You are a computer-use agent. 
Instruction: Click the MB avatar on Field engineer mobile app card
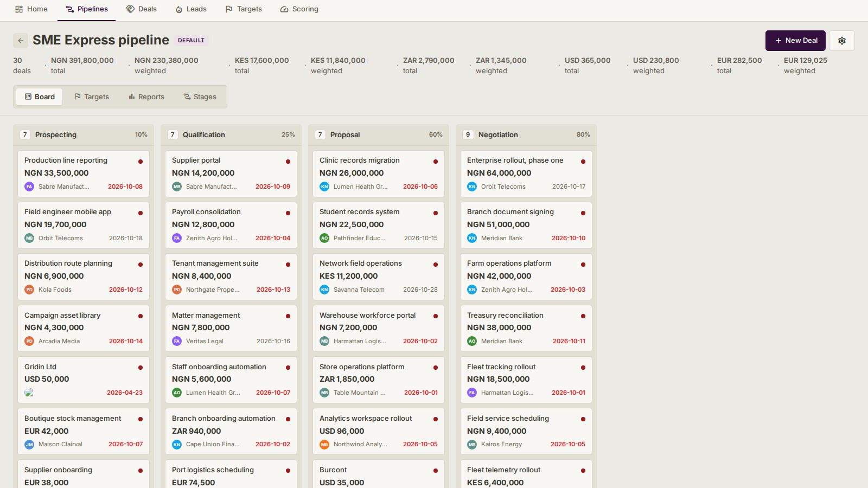tap(29, 238)
